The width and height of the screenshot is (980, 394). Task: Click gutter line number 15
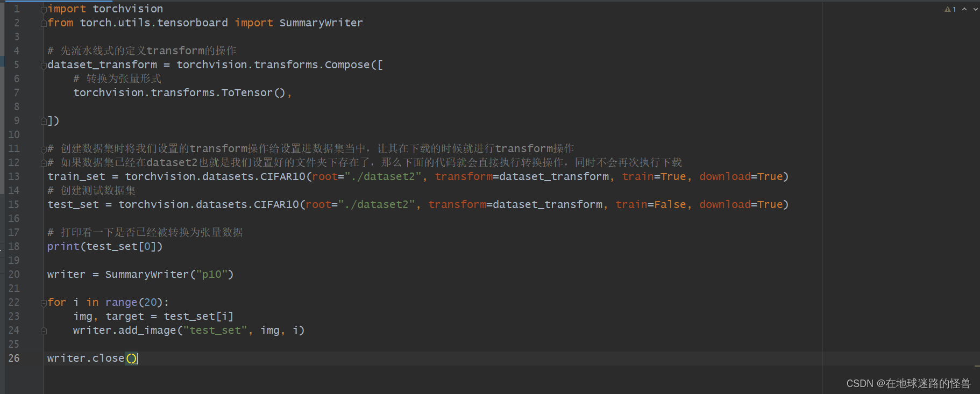tap(14, 204)
